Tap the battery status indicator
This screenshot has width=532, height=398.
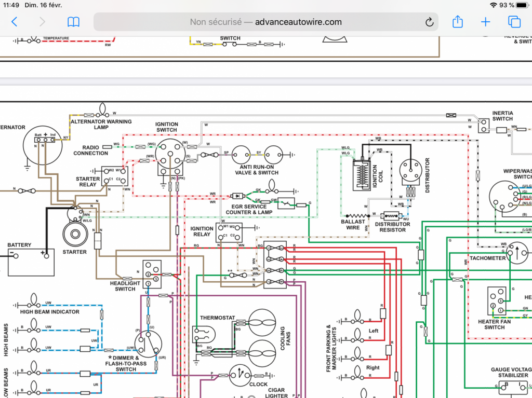pyautogui.click(x=522, y=5)
